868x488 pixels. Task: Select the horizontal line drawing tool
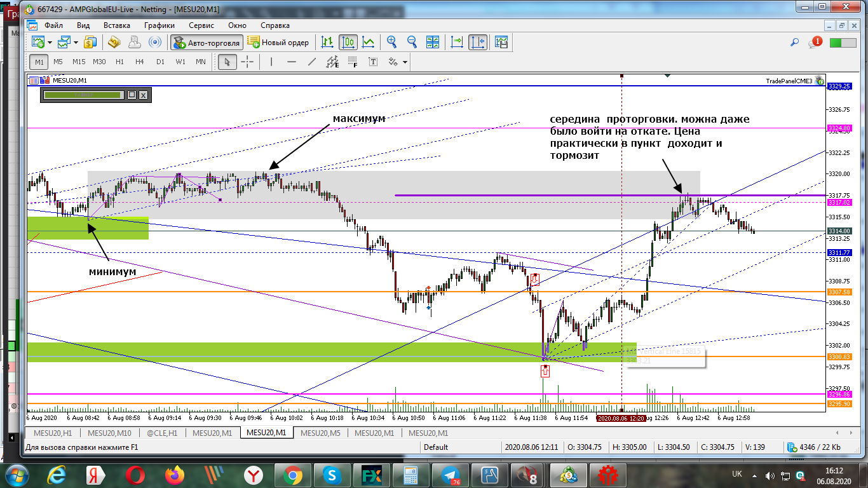click(292, 62)
